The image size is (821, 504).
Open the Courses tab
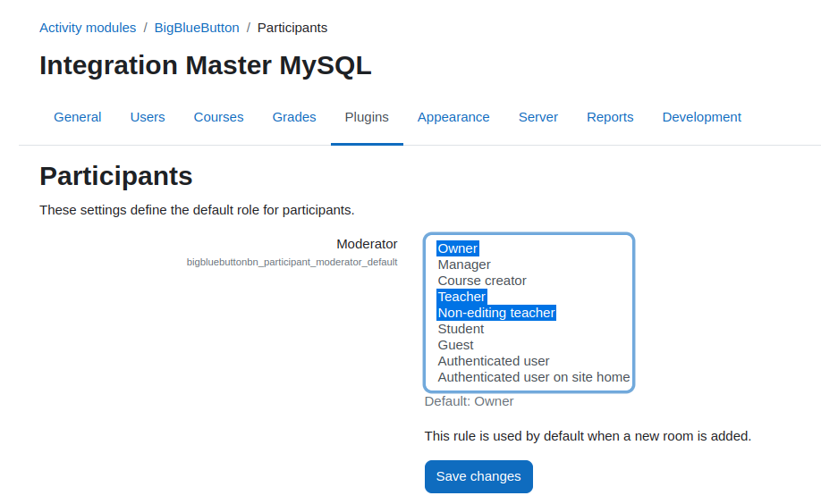click(x=218, y=117)
